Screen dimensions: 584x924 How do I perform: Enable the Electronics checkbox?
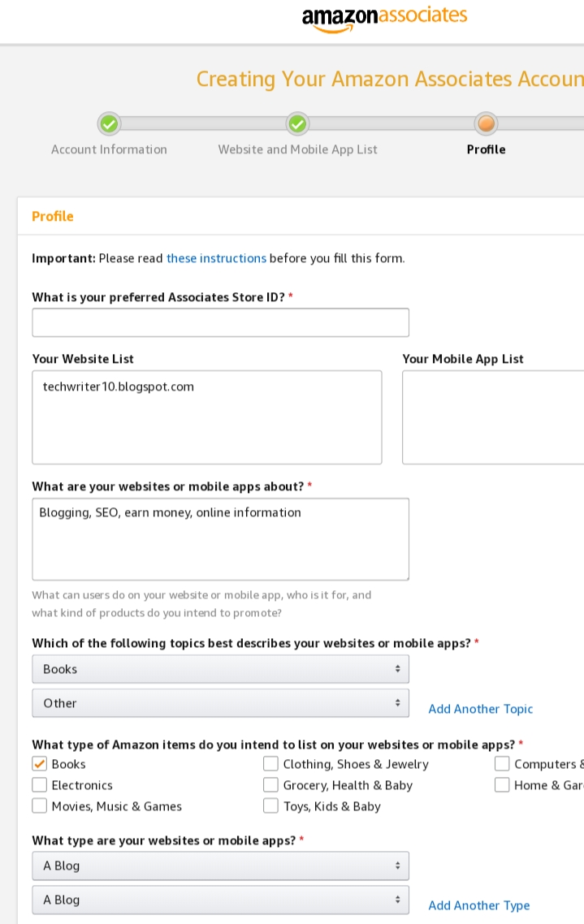39,785
